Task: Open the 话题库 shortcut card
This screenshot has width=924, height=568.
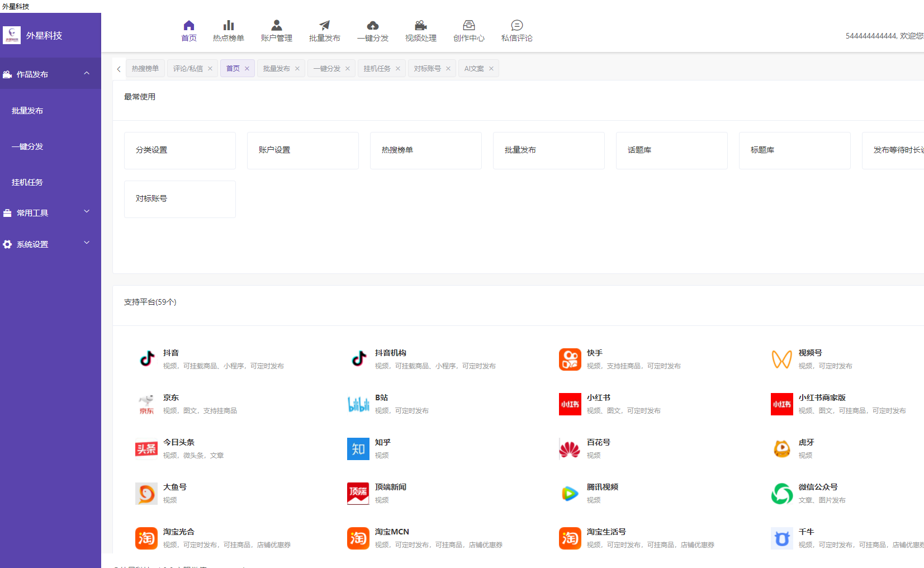Action: (x=671, y=150)
